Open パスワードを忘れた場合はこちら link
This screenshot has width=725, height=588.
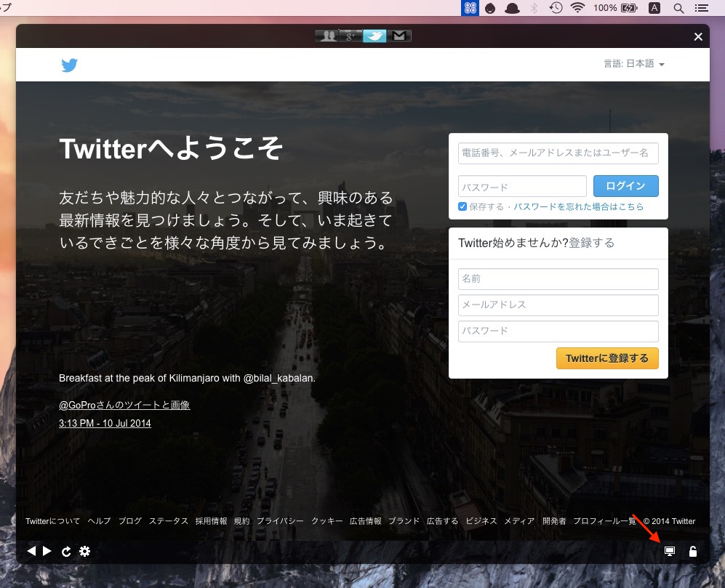pyautogui.click(x=578, y=206)
